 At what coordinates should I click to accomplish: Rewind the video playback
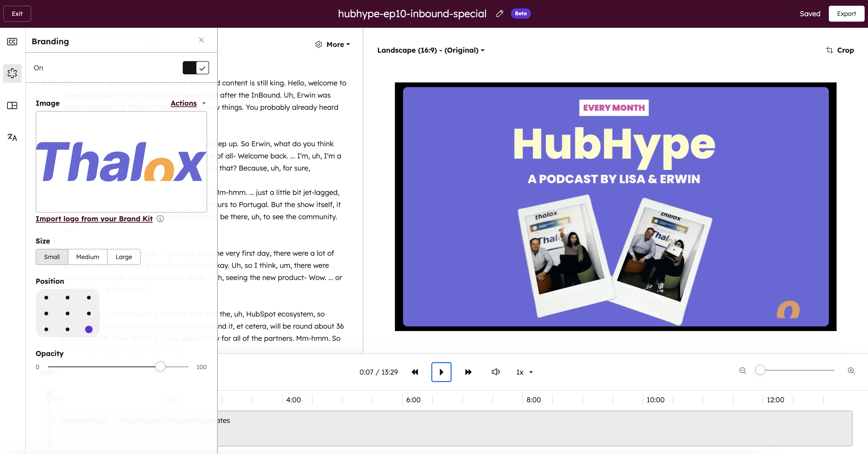tap(415, 372)
